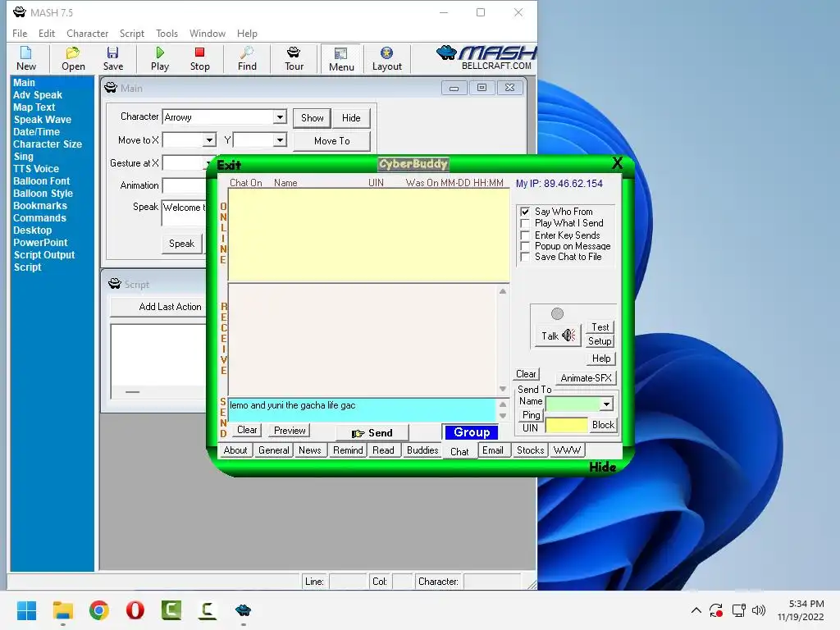Click the cyan send message box
The width and height of the screenshot is (840, 630).
coord(362,410)
